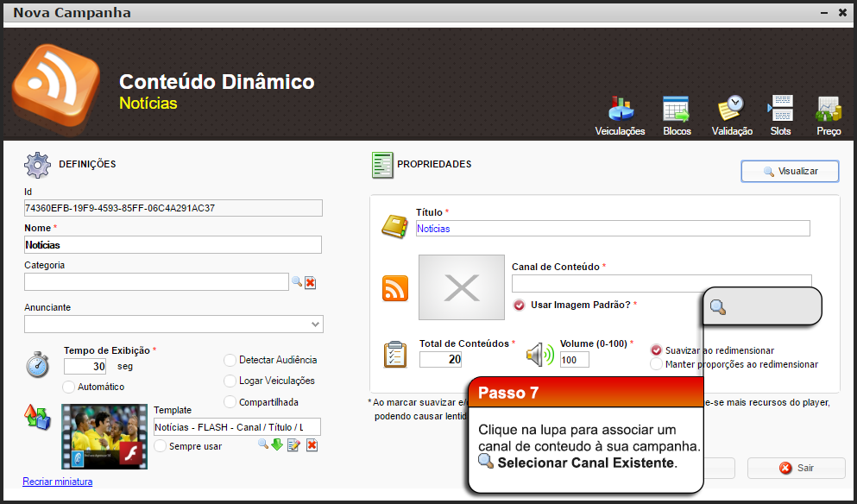Screen dimensions: 857x504
Task: Remove the Template with red X icon
Action: coord(312,445)
